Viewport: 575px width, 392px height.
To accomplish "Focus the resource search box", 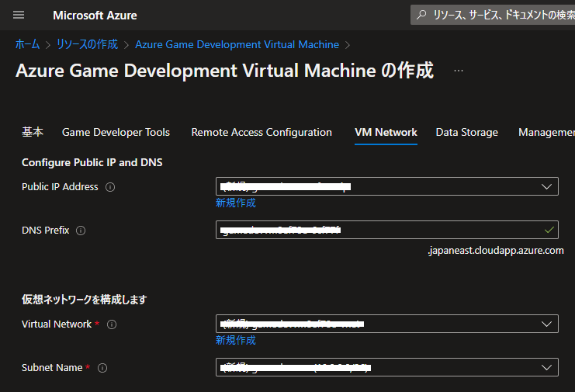I will pyautogui.click(x=493, y=15).
